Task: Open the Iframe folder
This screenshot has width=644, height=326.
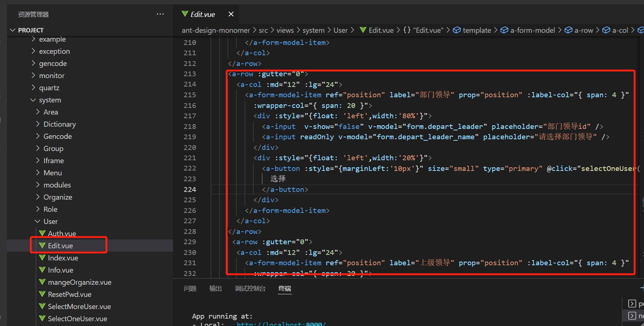Action: click(x=53, y=161)
